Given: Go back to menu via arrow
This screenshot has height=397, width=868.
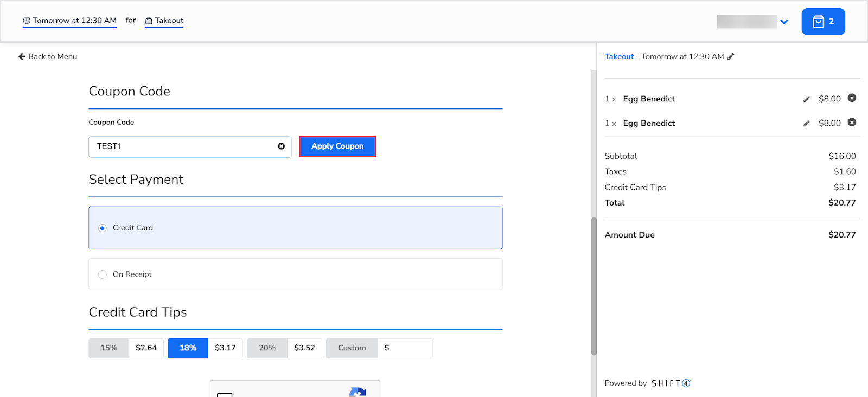Looking at the screenshot, I should point(22,56).
